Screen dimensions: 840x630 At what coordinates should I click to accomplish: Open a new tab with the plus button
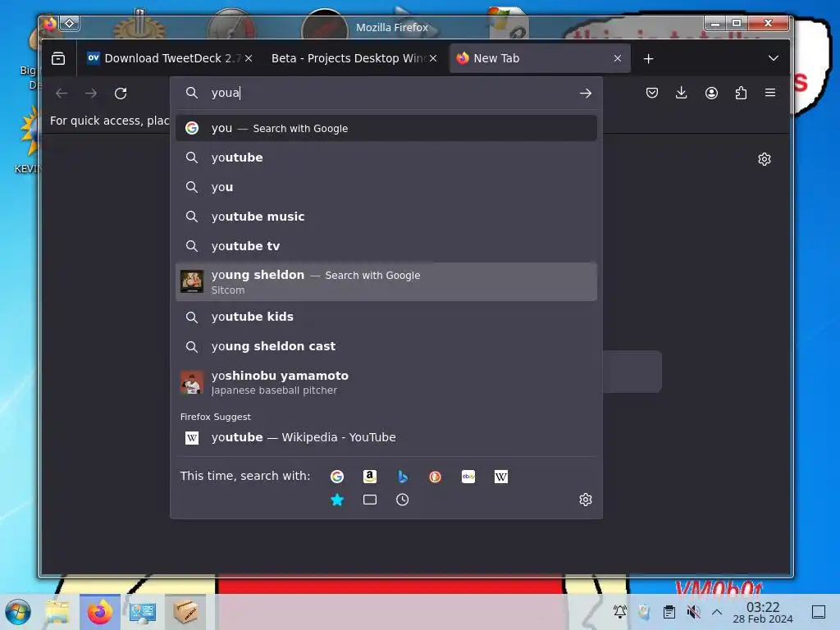tap(648, 58)
